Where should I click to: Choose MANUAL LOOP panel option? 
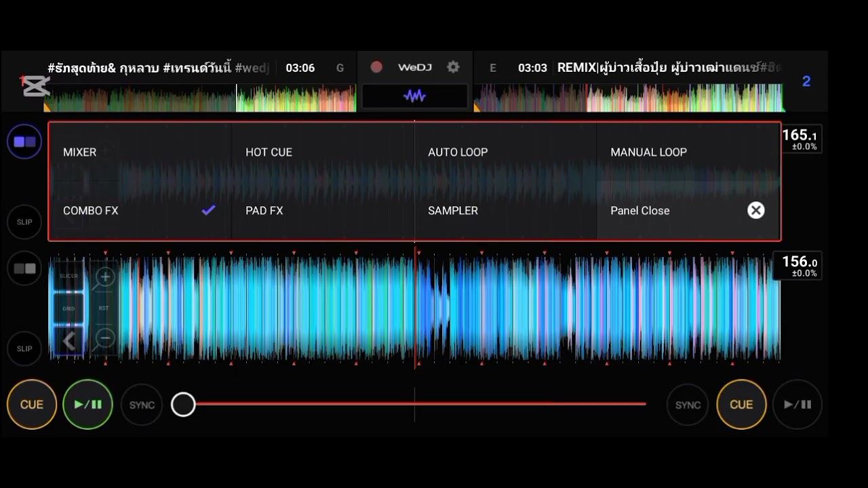(688, 152)
